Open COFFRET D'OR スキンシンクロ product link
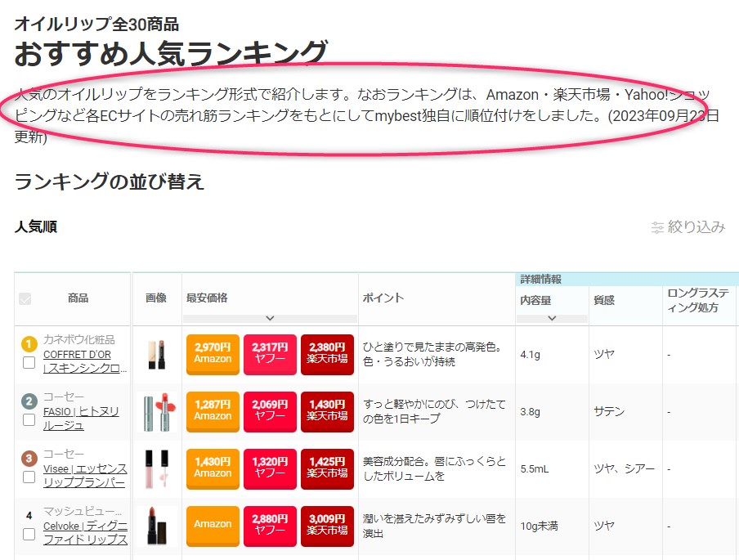The image size is (739, 560). 85,361
